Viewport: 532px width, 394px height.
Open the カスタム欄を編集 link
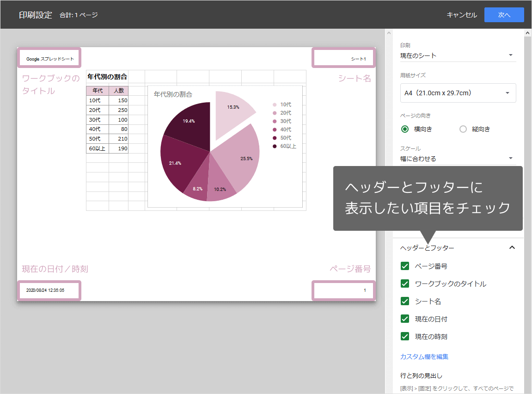424,357
